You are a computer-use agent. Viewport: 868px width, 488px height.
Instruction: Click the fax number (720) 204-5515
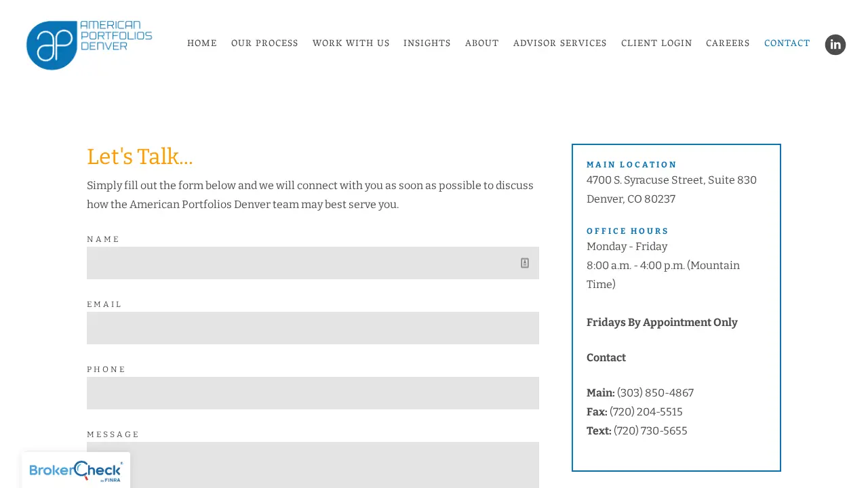pos(646,412)
